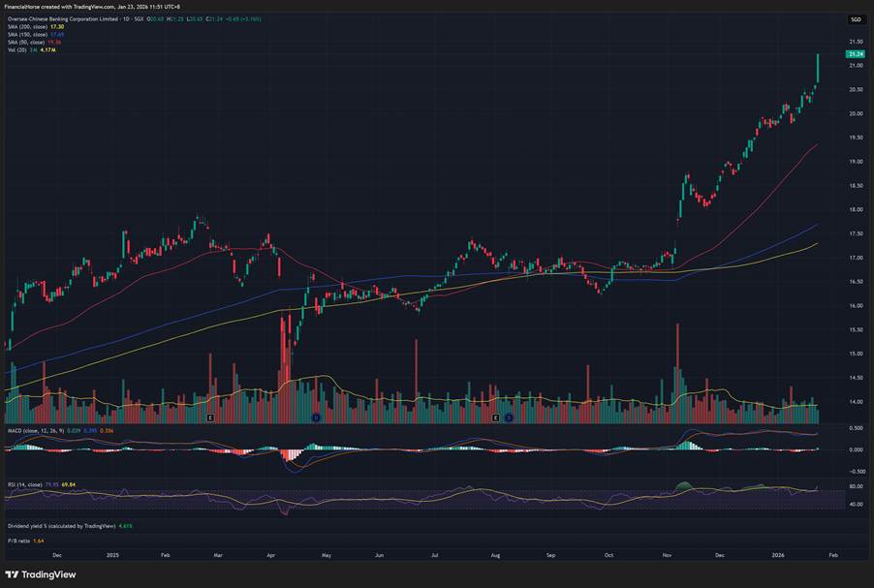
Task: Select the SMA (150, close) indicator legend
Action: (28, 35)
